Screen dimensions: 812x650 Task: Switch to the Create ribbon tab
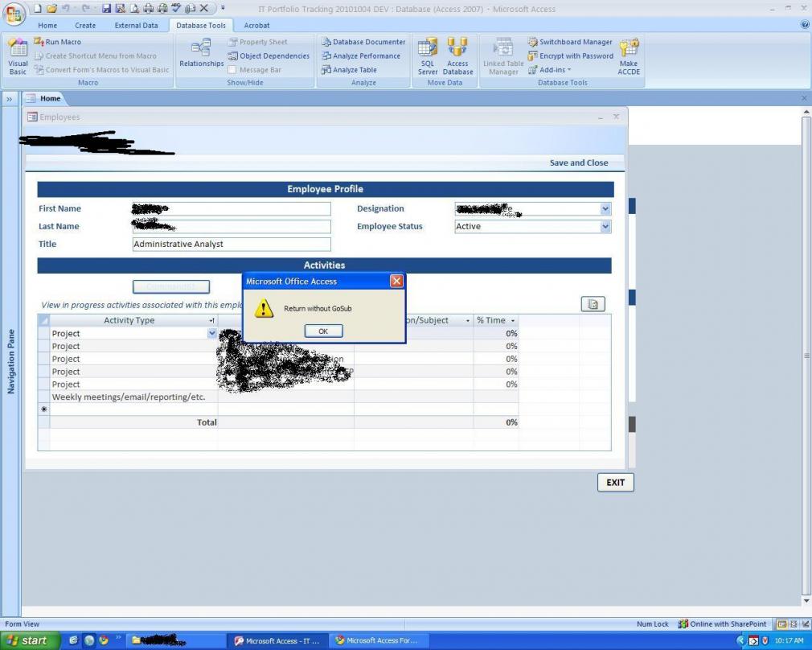[85, 25]
